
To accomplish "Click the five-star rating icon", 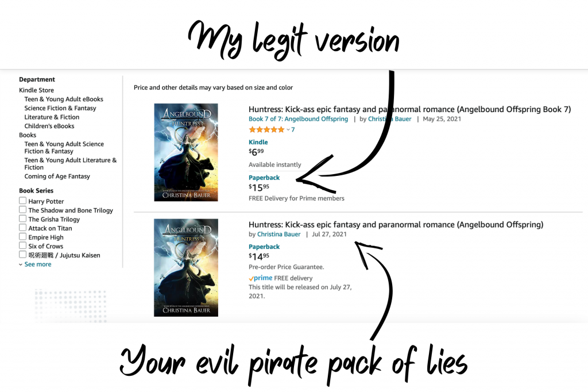I will pos(266,129).
